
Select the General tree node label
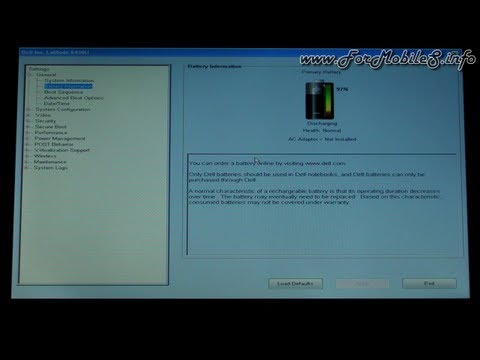click(46, 75)
